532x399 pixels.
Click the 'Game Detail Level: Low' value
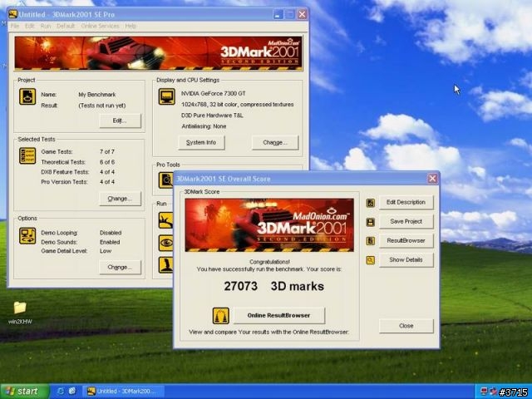[106, 251]
